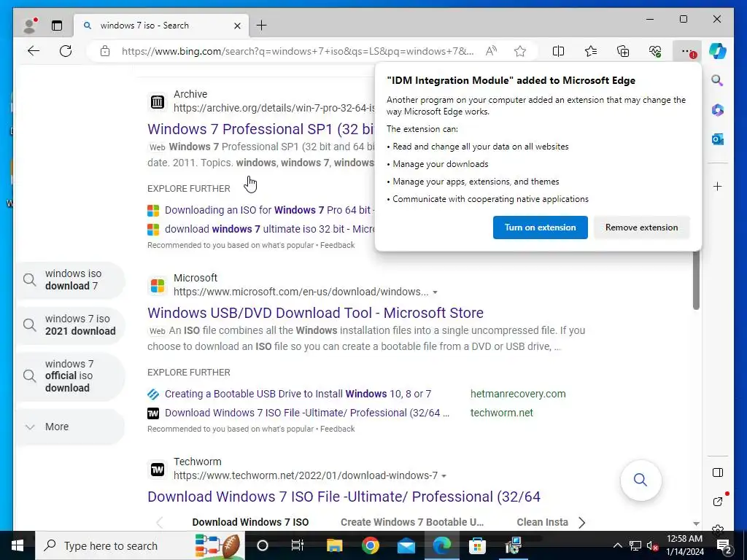Launch File Explorer from taskbar
The height and width of the screenshot is (560, 747).
[x=334, y=545]
